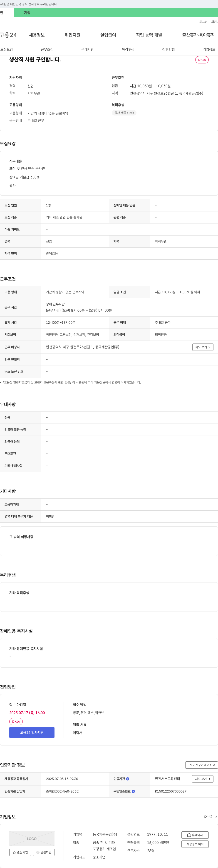Click the 인증기관 help question icon
This screenshot has width=218, height=868.
click(x=127, y=779)
